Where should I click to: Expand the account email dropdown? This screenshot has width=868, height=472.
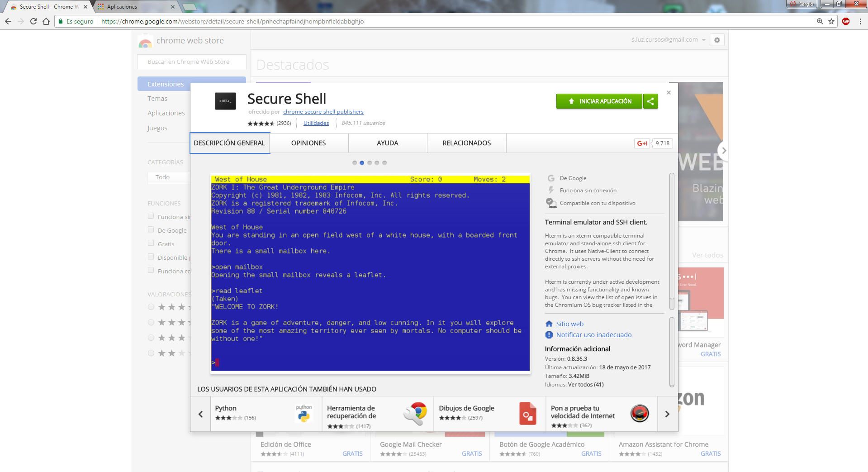coord(703,40)
